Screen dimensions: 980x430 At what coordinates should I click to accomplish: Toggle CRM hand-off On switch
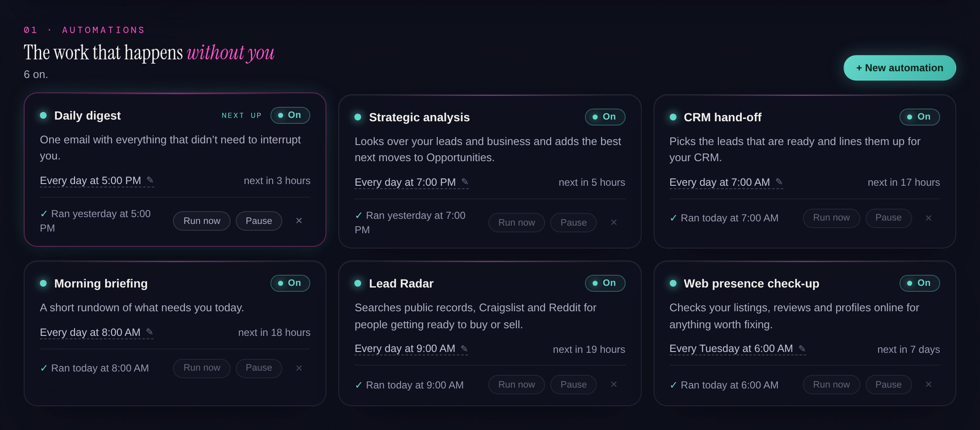(919, 117)
